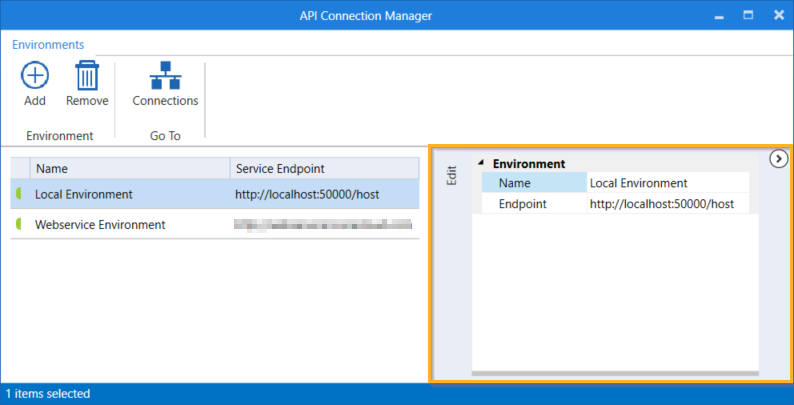Maximize the API Connection Manager window
Image resolution: width=794 pixels, height=405 pixels.
pyautogui.click(x=747, y=16)
